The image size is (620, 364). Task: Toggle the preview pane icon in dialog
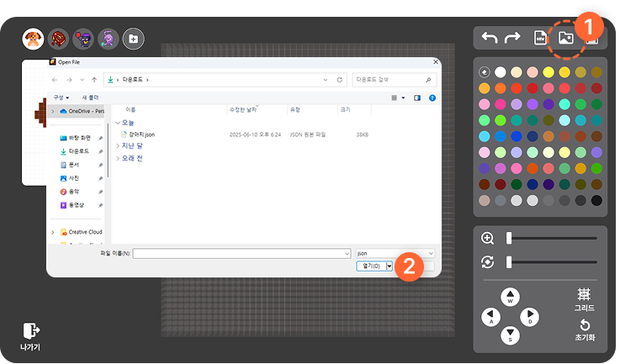[416, 98]
